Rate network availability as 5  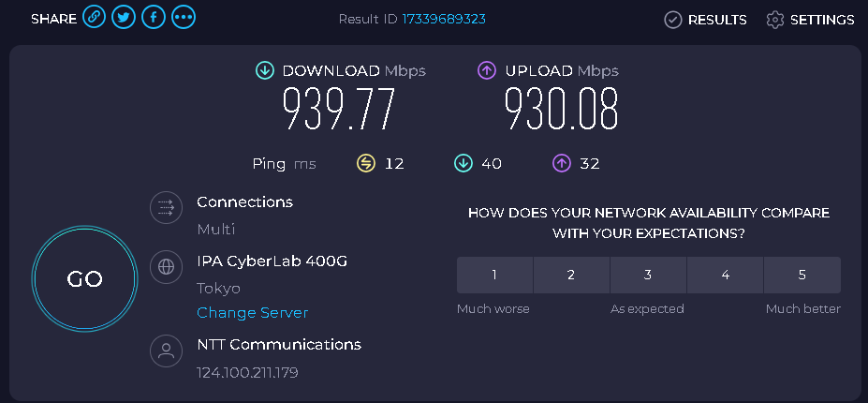point(802,275)
